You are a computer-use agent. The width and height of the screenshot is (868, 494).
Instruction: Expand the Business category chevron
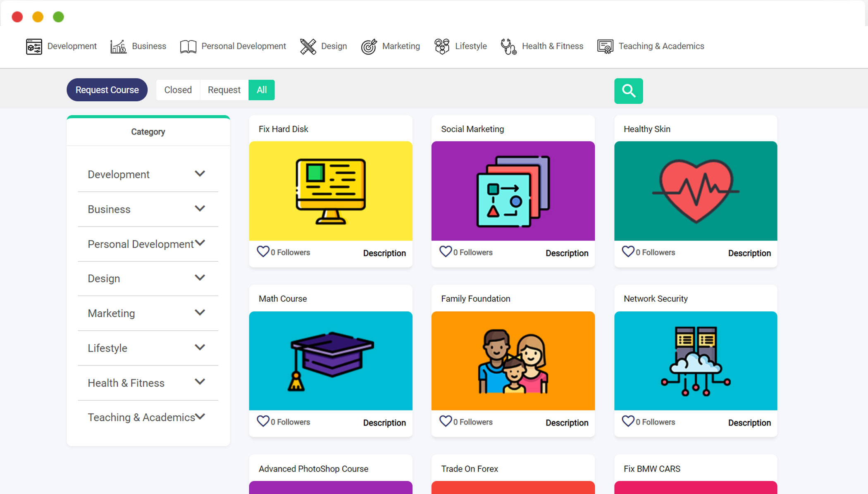(200, 208)
